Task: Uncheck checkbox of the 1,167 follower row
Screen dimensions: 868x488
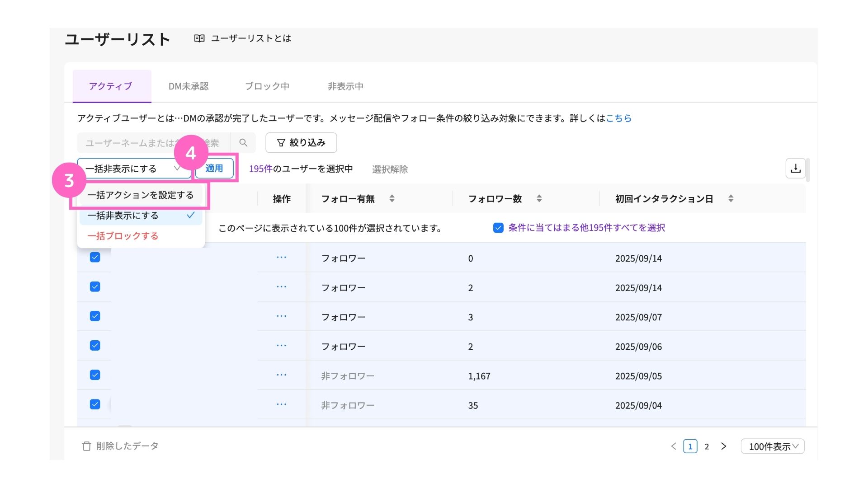Action: tap(95, 375)
